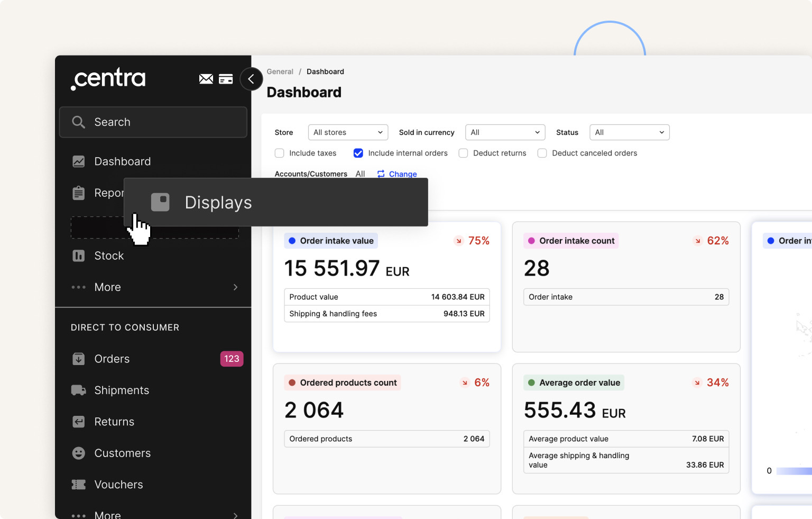The image size is (812, 519).
Task: Click the Change link for Accounts/Customers
Action: pyautogui.click(x=402, y=174)
